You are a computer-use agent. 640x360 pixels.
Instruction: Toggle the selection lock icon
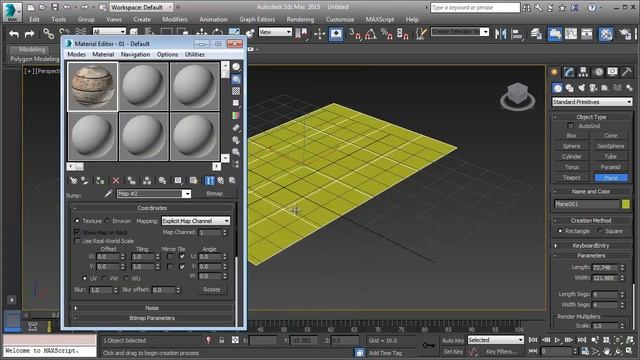coord(222,340)
